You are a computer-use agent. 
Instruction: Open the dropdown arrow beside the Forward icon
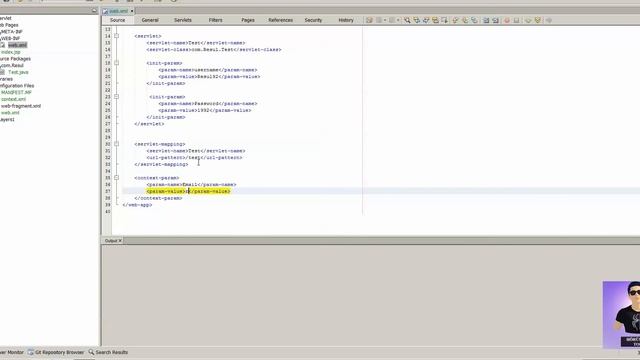tap(398, 20)
